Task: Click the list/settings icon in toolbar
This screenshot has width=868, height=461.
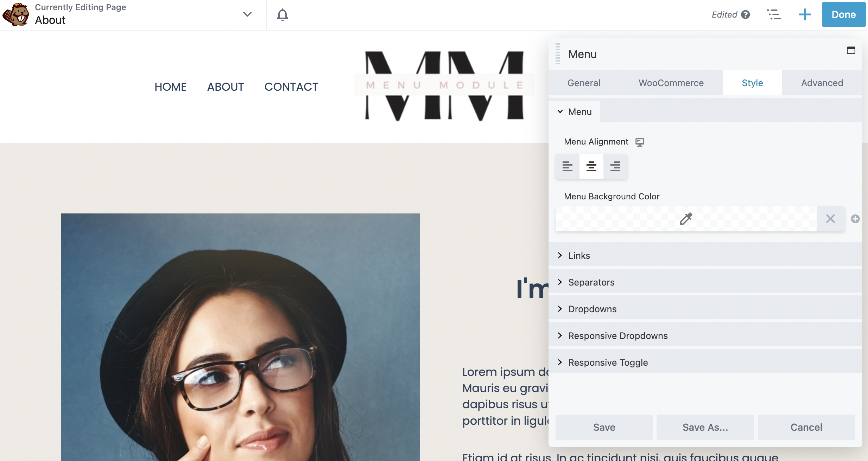Action: click(774, 14)
